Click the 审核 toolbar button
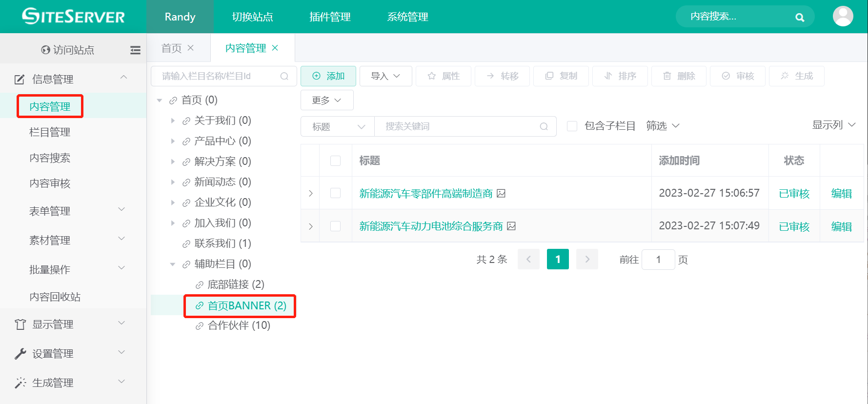 [738, 76]
